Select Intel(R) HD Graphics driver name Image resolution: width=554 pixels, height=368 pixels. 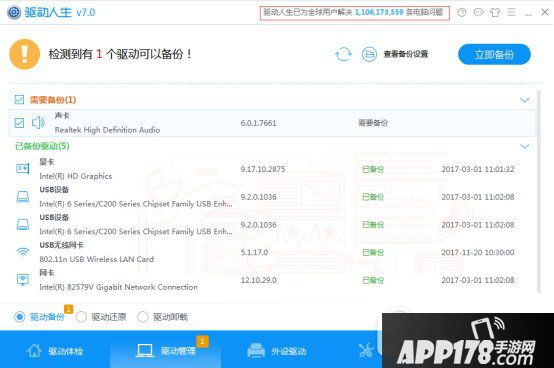click(76, 176)
